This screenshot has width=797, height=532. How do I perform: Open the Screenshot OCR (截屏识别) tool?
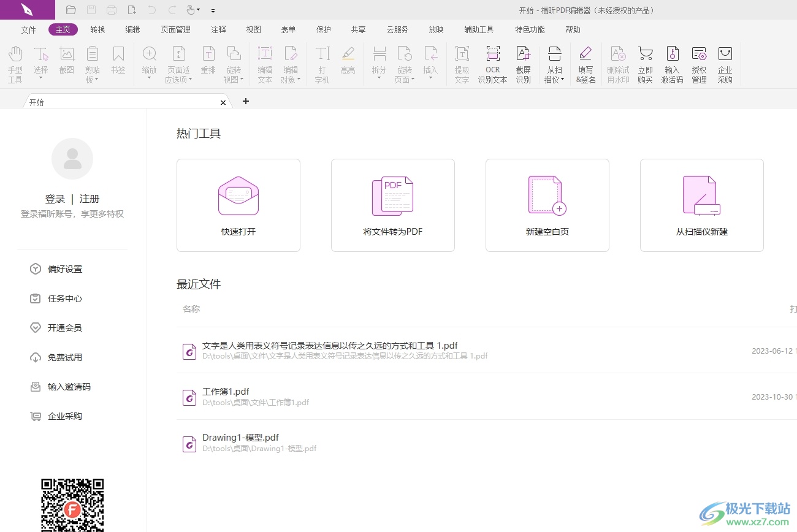524,64
